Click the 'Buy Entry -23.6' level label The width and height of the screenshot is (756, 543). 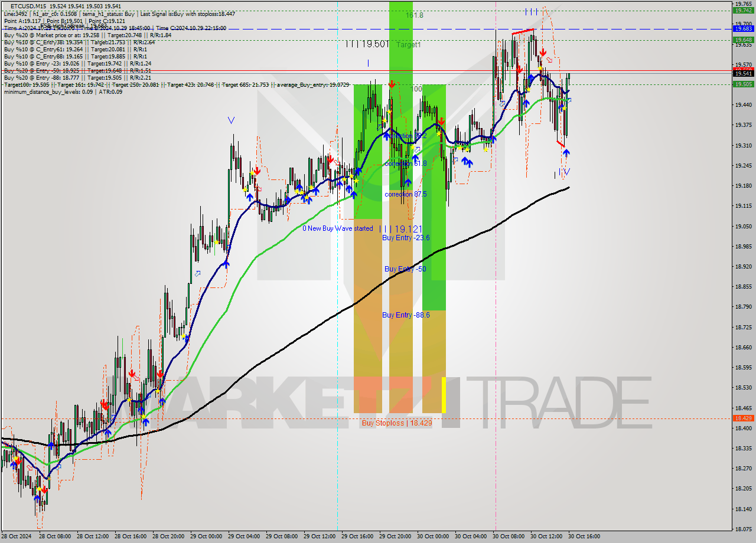click(x=406, y=237)
